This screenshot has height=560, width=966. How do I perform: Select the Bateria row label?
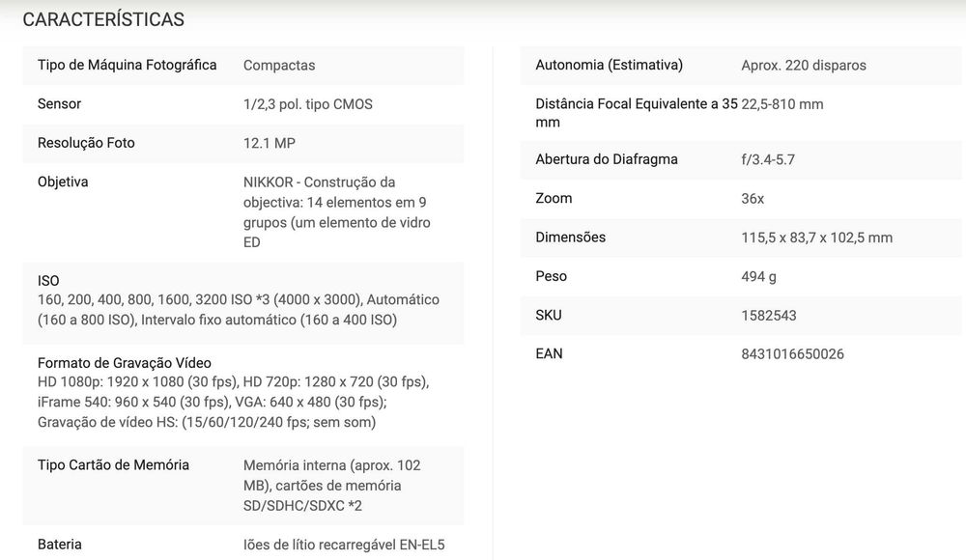[60, 545]
